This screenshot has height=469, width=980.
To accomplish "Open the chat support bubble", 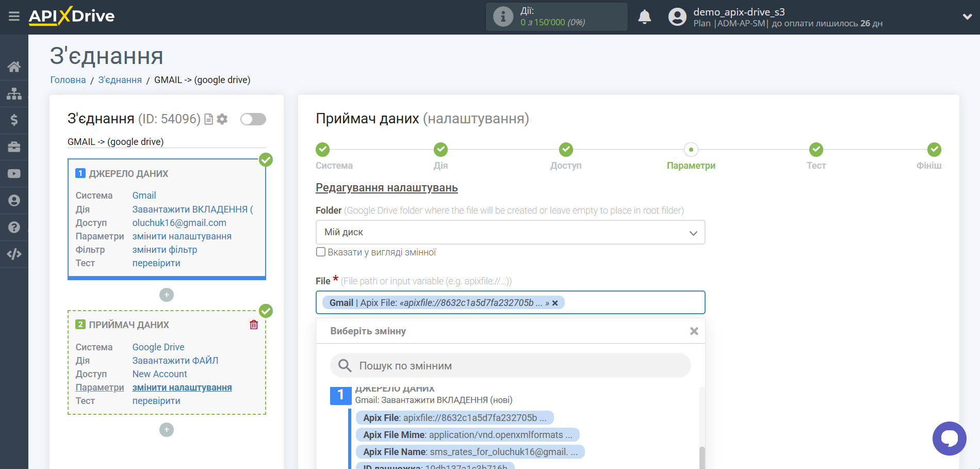I will tap(949, 439).
